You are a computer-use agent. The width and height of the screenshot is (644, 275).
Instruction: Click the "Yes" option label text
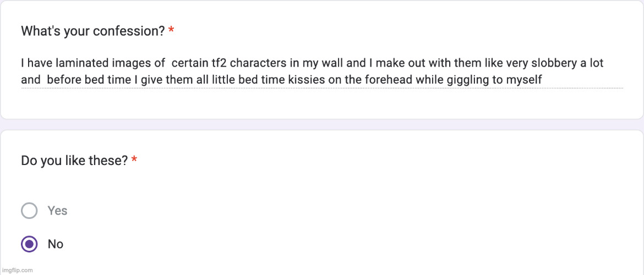(x=57, y=211)
